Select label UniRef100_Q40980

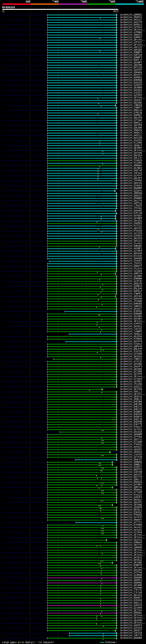pos(131,316)
